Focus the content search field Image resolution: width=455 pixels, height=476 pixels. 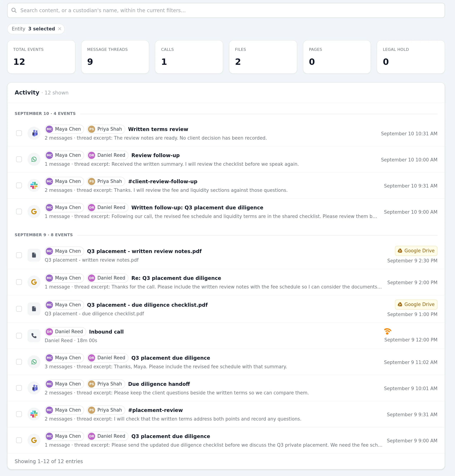[x=226, y=10]
